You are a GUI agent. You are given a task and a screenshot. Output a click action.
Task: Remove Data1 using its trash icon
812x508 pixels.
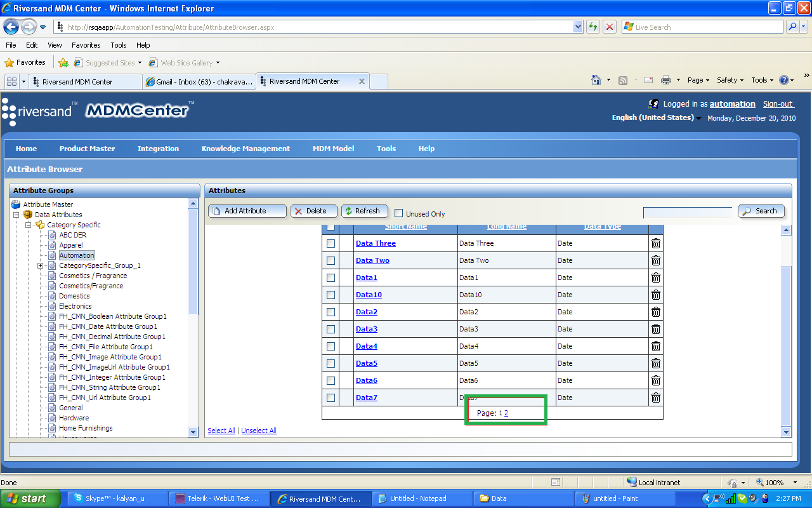pos(656,277)
